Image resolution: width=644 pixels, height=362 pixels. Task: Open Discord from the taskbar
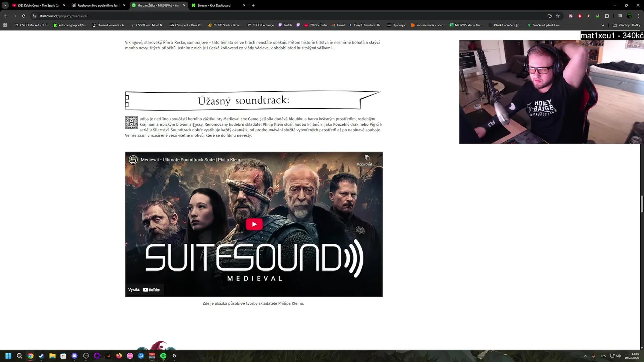pyautogui.click(x=74, y=356)
